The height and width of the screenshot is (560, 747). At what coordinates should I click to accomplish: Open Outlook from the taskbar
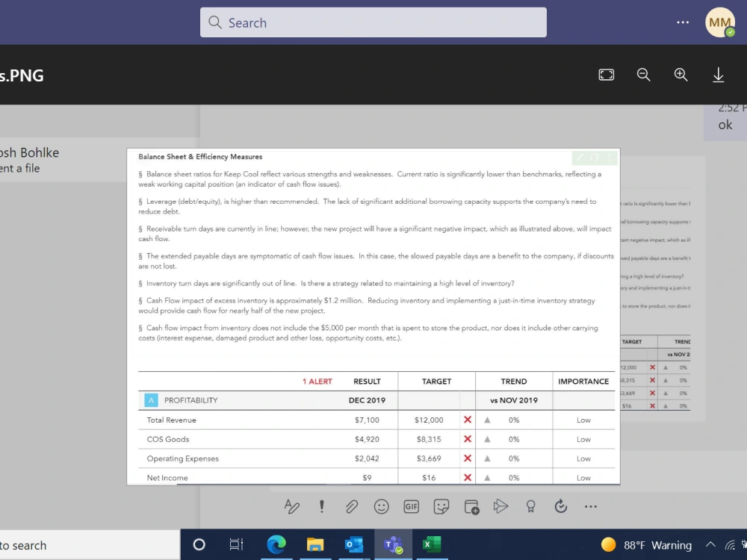pyautogui.click(x=354, y=544)
